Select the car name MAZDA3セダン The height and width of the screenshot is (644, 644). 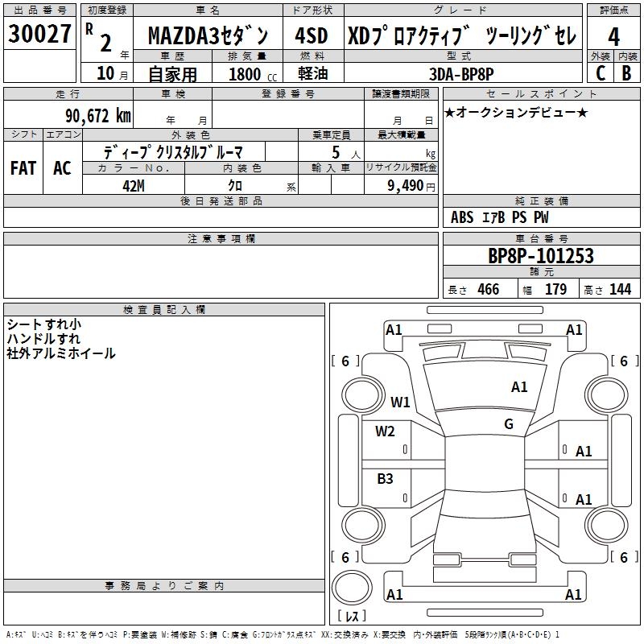pyautogui.click(x=208, y=35)
